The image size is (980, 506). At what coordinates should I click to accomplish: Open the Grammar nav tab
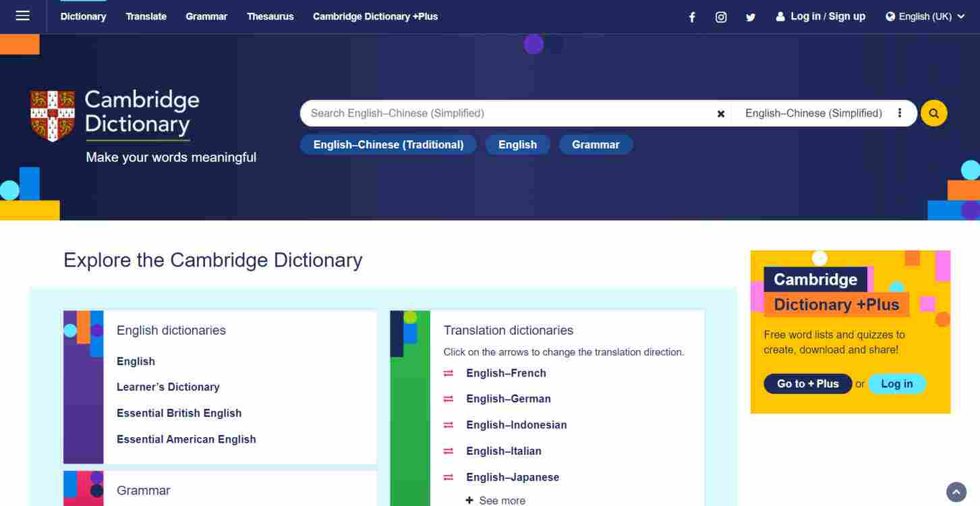(x=206, y=16)
